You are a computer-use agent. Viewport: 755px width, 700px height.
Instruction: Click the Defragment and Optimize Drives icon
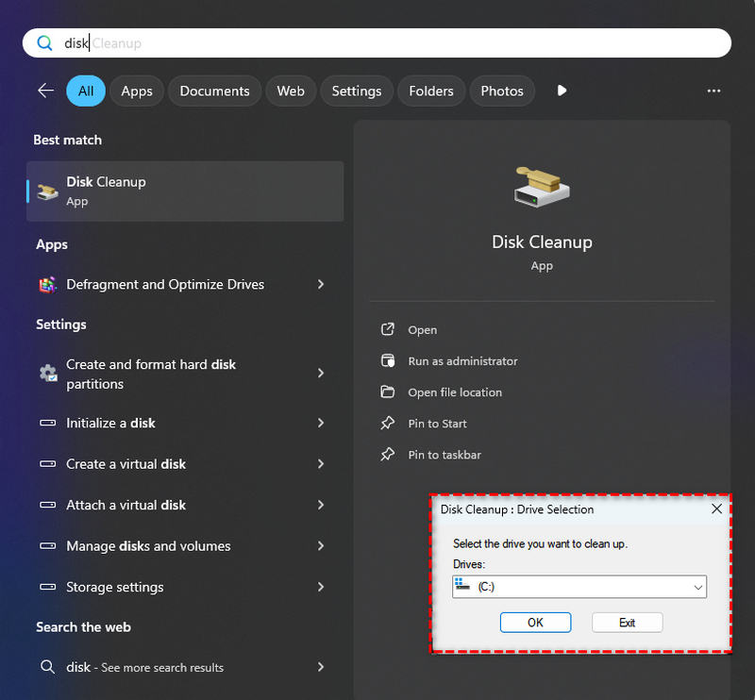tap(48, 285)
